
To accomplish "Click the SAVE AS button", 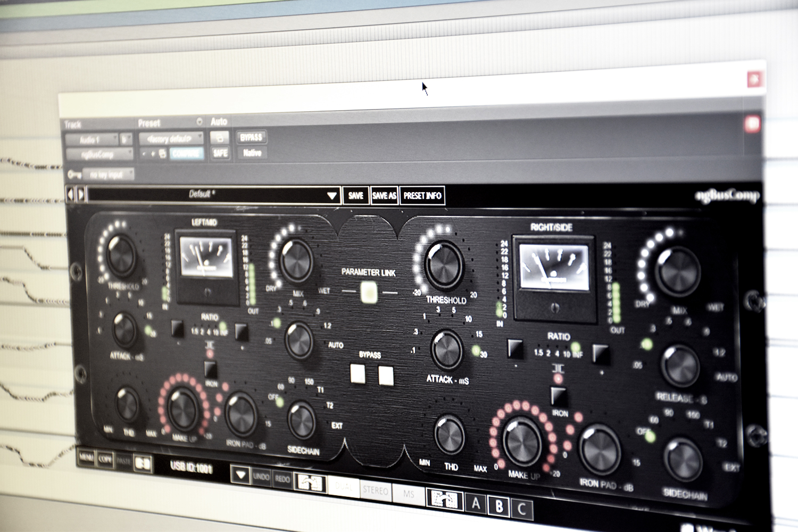I will pos(384,196).
